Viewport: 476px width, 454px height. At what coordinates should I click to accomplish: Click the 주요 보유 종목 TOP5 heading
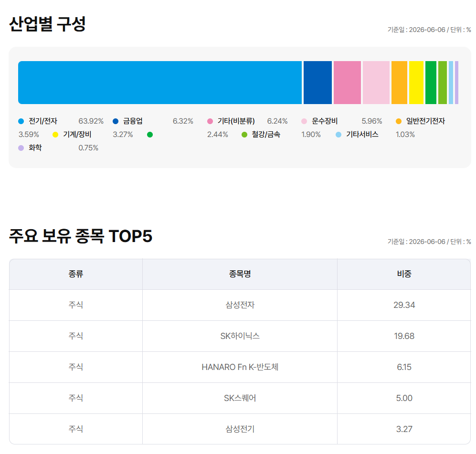(80, 236)
